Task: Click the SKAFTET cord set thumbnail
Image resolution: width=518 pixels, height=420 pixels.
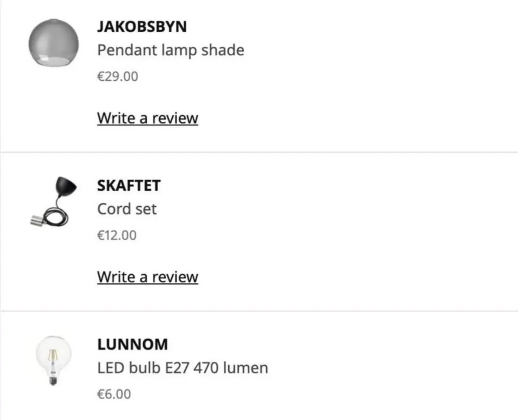Action: tap(54, 201)
